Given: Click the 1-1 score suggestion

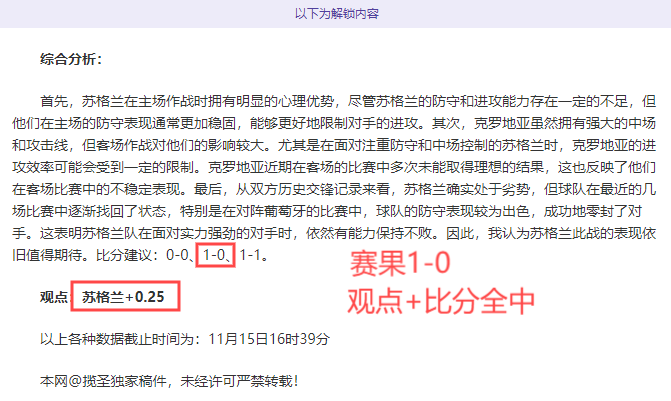Looking at the screenshot, I should (250, 255).
